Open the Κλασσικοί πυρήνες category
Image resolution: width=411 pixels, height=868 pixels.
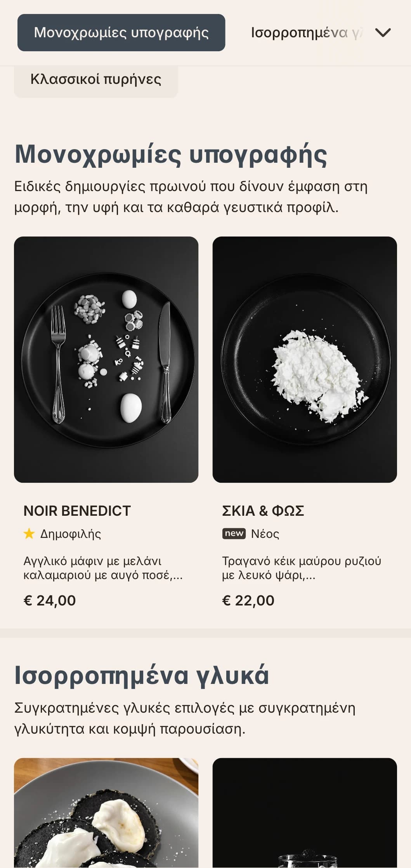click(96, 79)
